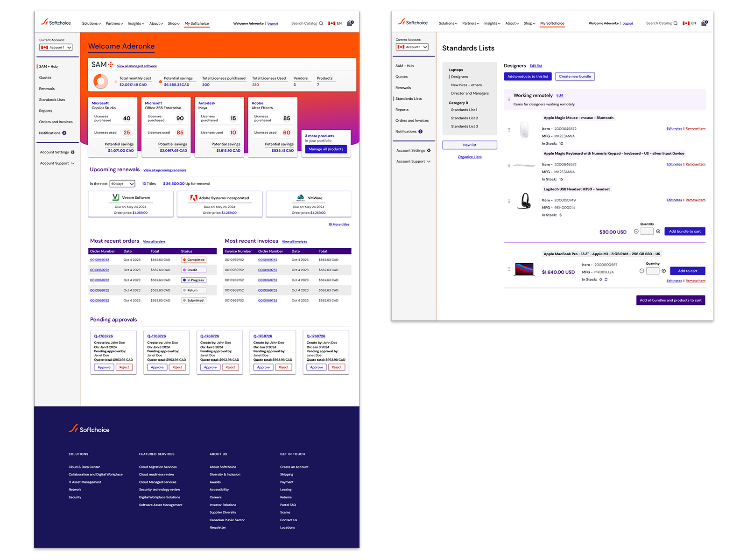The width and height of the screenshot is (747, 560).
Task: Open Standards List 2 under Category B
Action: 465,118
